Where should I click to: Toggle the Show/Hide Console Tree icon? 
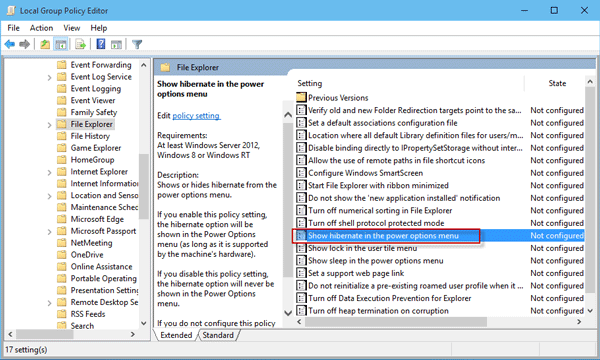(x=60, y=44)
